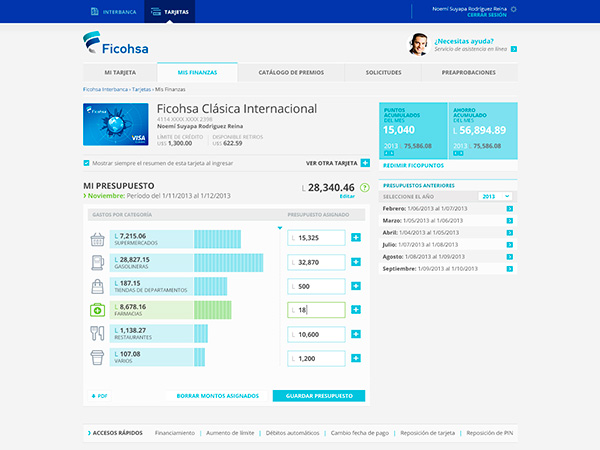The image size is (600, 450).
Task: Open the Mi Tarjeta tab
Action: click(x=120, y=72)
